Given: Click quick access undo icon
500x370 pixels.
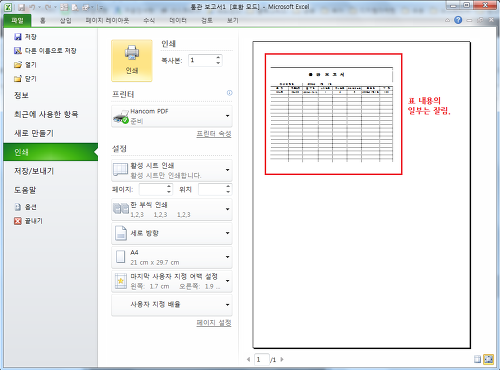Looking at the screenshot, I should pos(32,7).
